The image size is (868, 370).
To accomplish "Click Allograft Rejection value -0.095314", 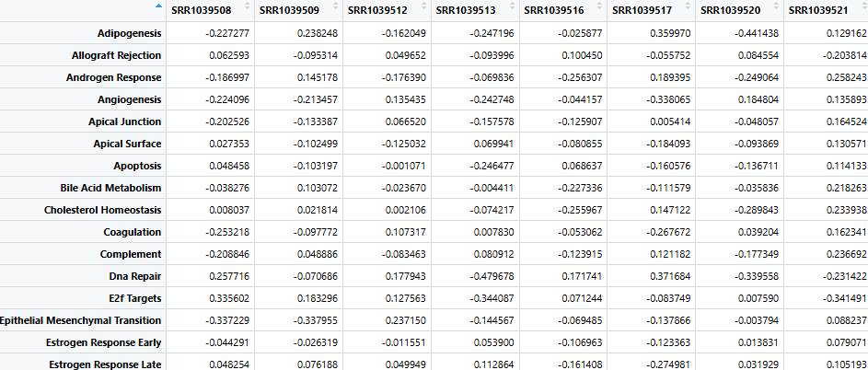I will tap(315, 55).
